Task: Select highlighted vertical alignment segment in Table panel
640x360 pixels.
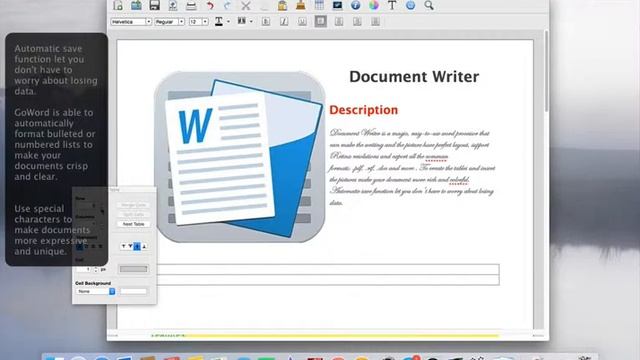Action: [137, 246]
